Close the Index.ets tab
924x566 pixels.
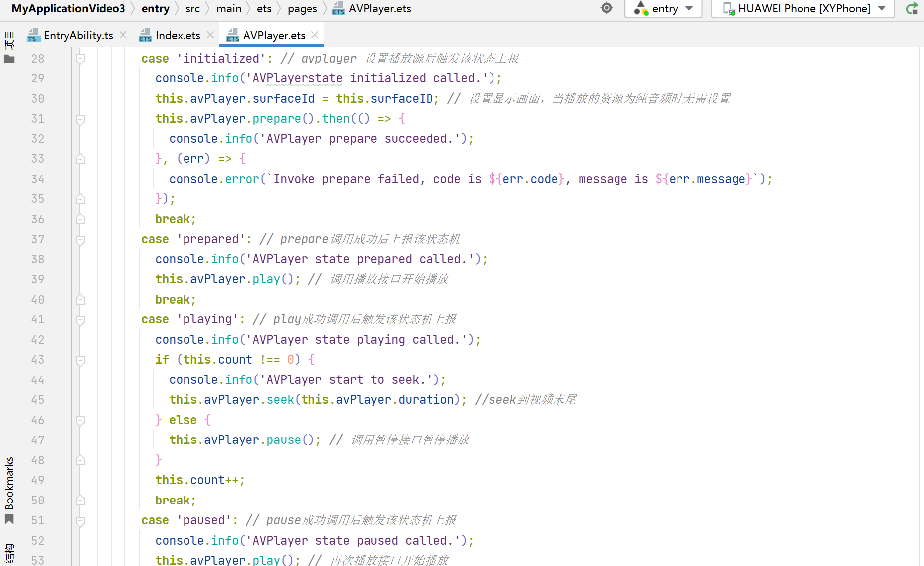point(210,35)
